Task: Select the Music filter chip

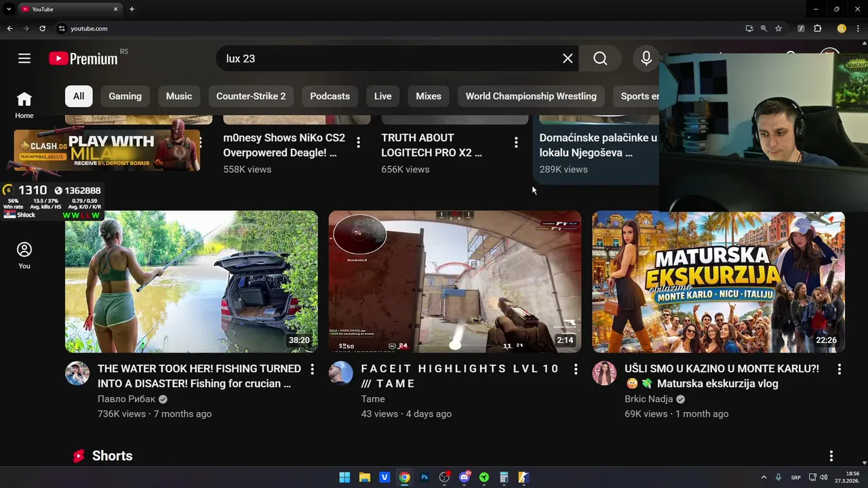Action: pos(179,96)
